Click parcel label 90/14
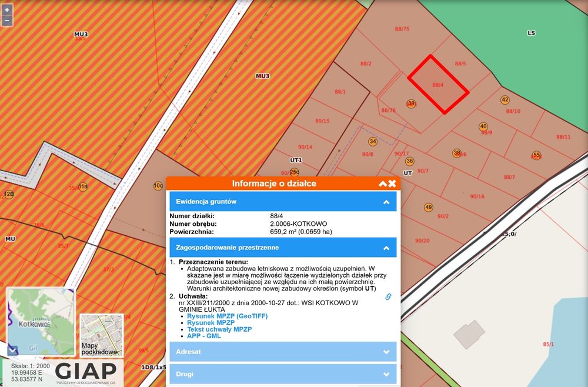This screenshot has width=588, height=387. click(305, 147)
